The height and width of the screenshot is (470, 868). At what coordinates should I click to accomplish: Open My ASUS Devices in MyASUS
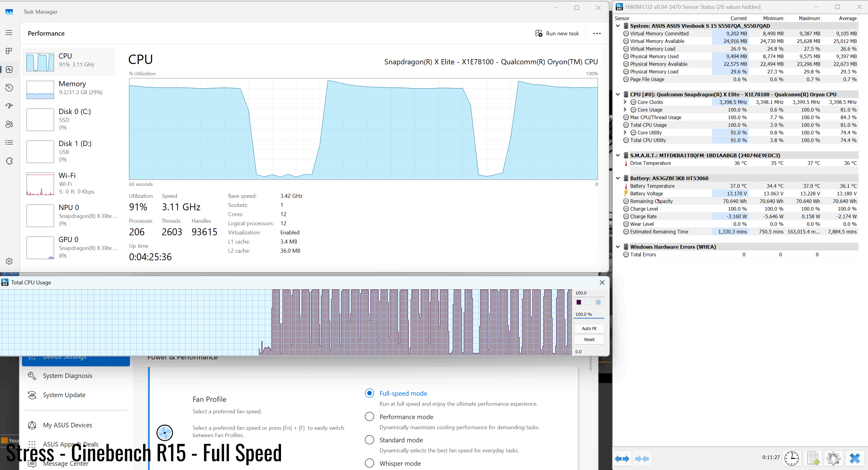67,425
